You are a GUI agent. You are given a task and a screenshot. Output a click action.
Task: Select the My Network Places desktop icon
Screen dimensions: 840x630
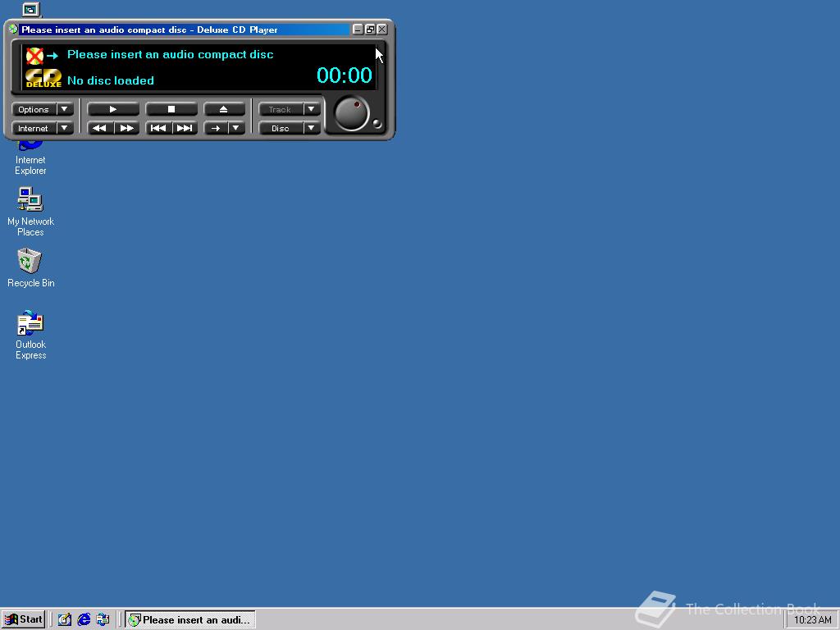[30, 212]
